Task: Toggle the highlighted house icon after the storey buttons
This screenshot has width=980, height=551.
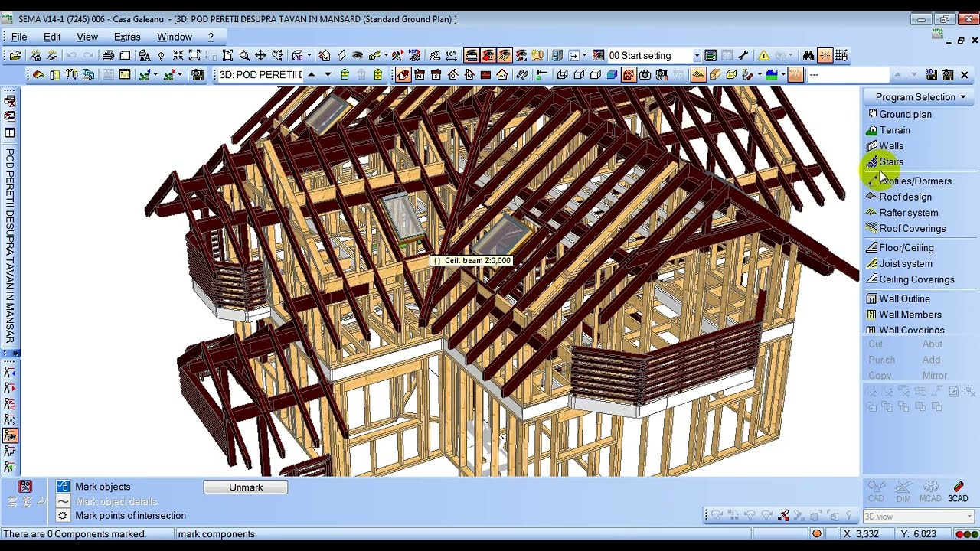Action: pyautogui.click(x=403, y=75)
